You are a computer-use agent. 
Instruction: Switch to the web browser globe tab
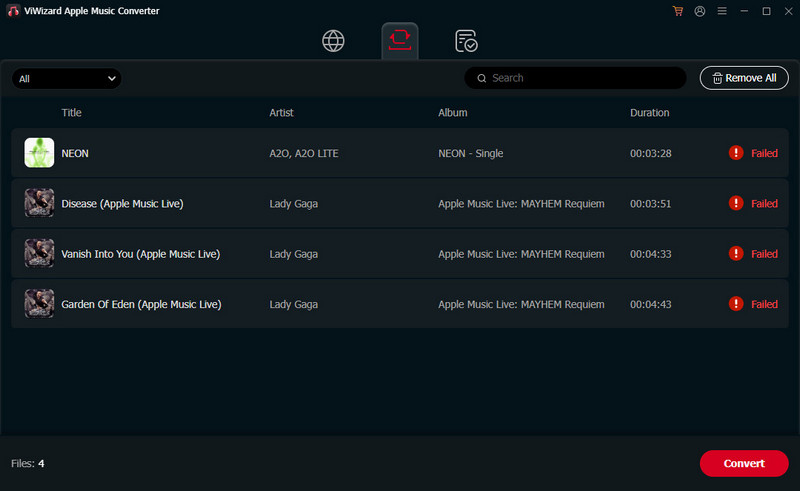(x=333, y=41)
